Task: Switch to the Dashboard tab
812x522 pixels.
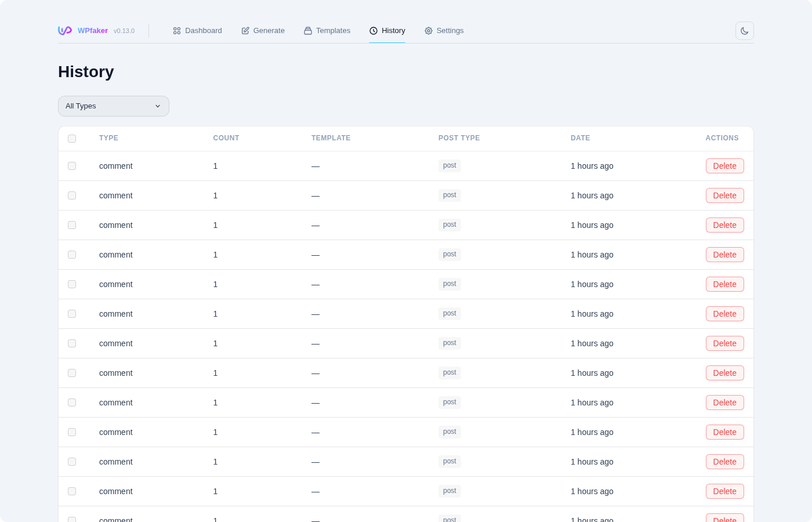Action: point(203,31)
